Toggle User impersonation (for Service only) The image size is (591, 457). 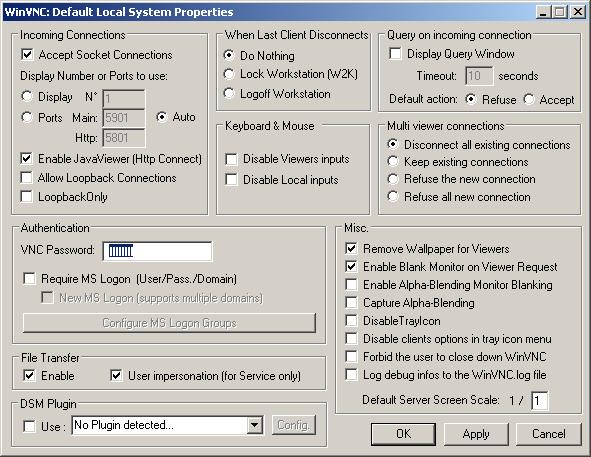point(116,376)
